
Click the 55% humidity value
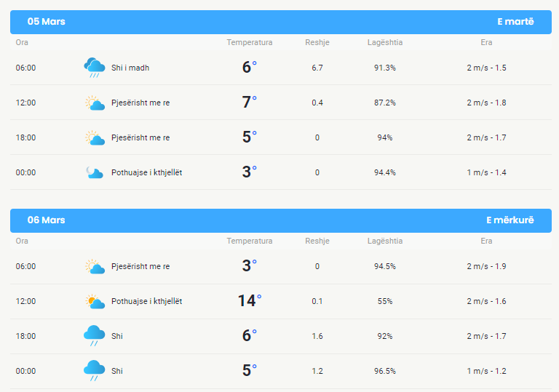[x=385, y=301]
